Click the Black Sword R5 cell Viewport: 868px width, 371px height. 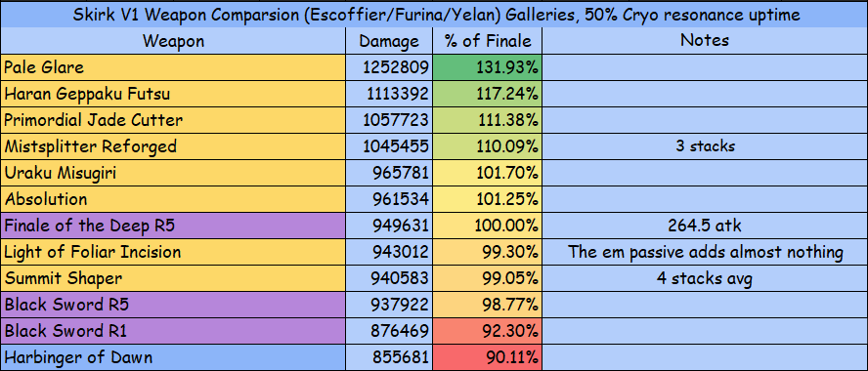point(173,305)
